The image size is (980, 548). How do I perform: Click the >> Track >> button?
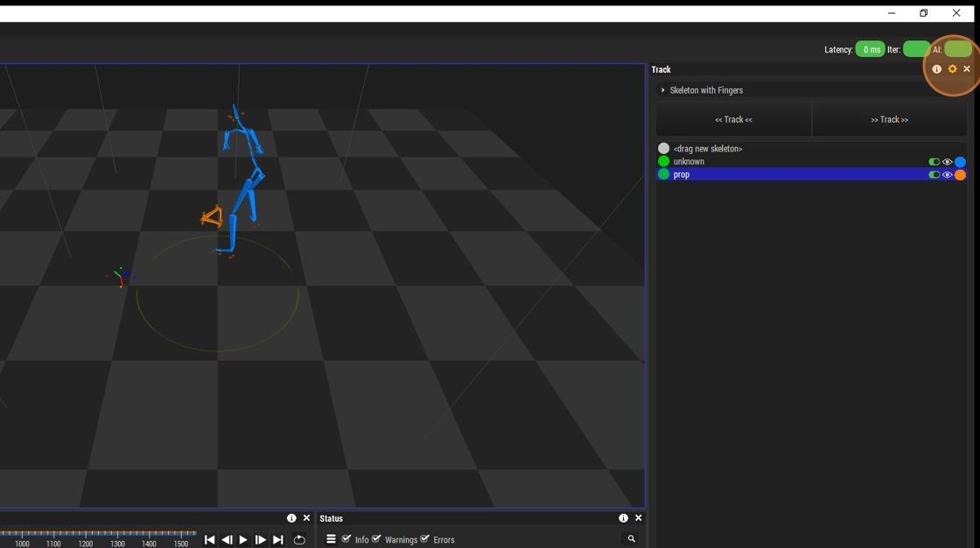pos(889,119)
